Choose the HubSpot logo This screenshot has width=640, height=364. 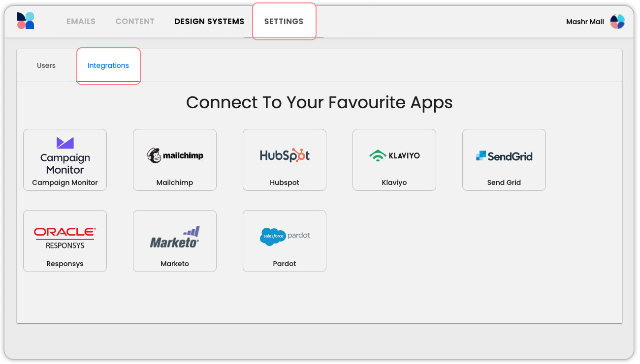(285, 155)
